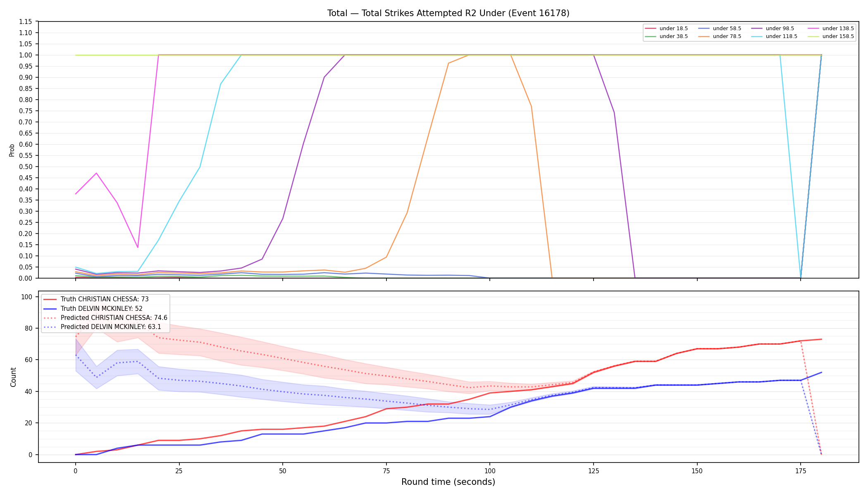Click the "Prob" y-axis label
Image resolution: width=868 pixels, height=496 pixels.
(12, 150)
